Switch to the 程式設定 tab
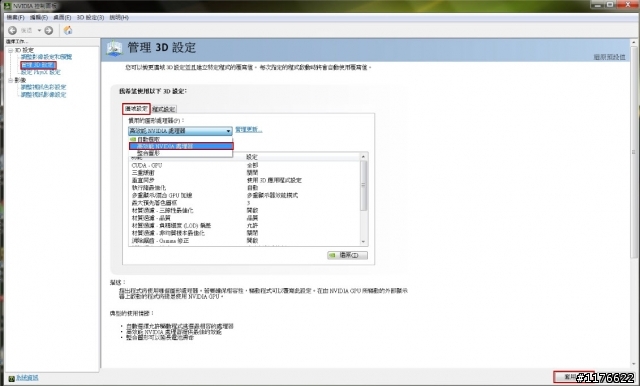Viewport: 640px width, 386px height. click(164, 109)
